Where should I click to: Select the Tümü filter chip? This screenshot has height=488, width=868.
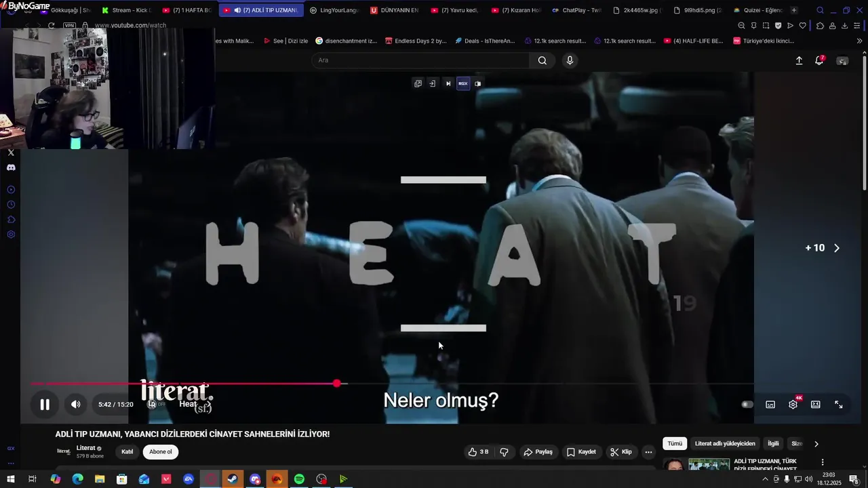click(675, 444)
